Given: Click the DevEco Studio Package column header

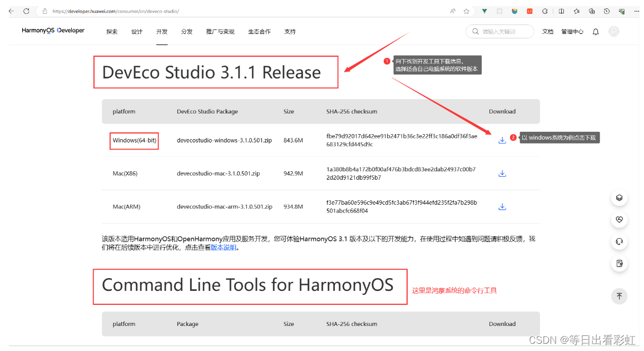Looking at the screenshot, I should coord(207,111).
